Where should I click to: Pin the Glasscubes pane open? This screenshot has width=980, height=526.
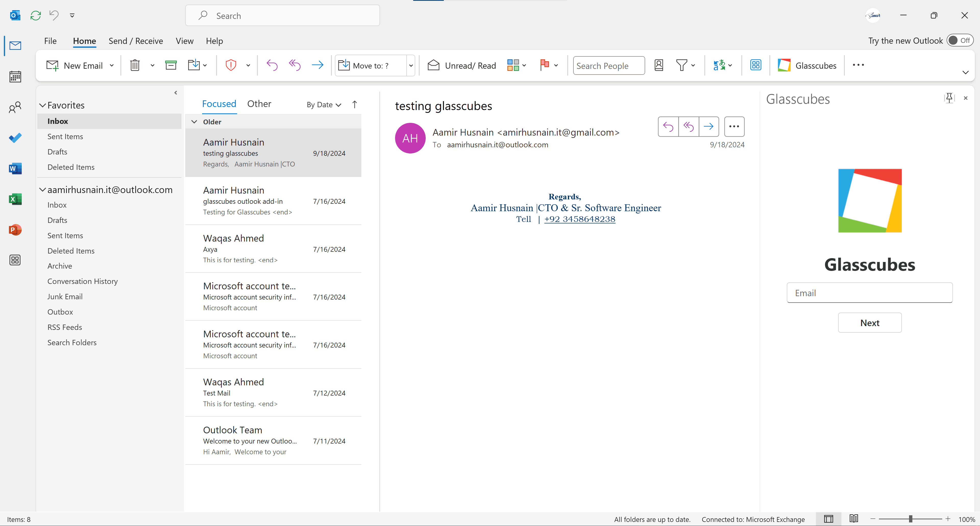(x=949, y=98)
